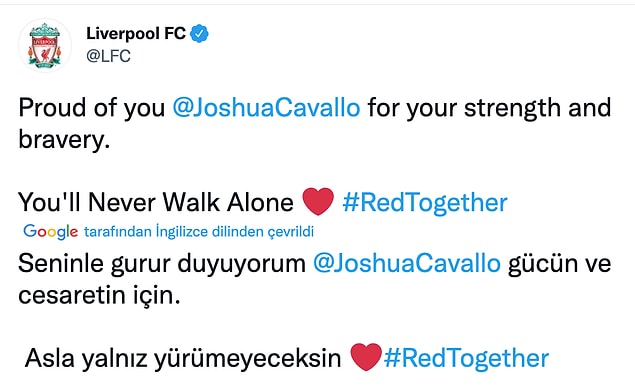Click "tarafından İngilizce dilinden çevrildi" translation link
The image size is (635, 387).
[199, 232]
